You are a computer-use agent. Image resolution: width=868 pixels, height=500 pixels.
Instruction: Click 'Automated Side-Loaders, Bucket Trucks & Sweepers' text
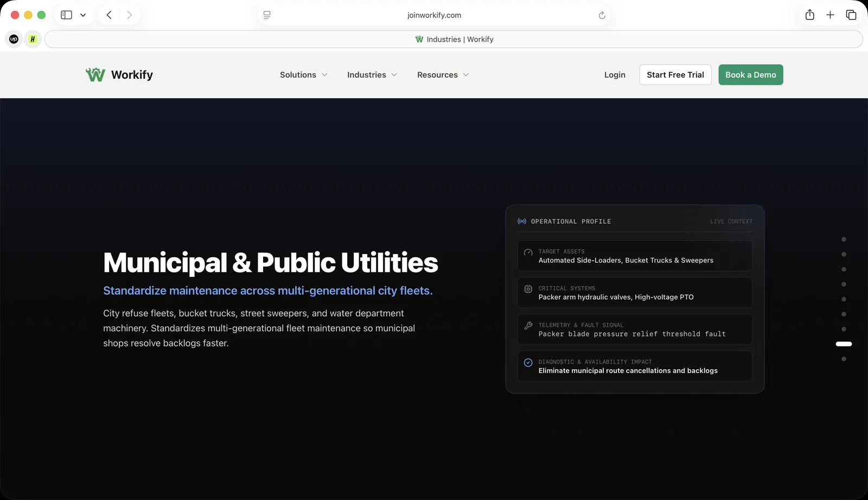point(626,261)
